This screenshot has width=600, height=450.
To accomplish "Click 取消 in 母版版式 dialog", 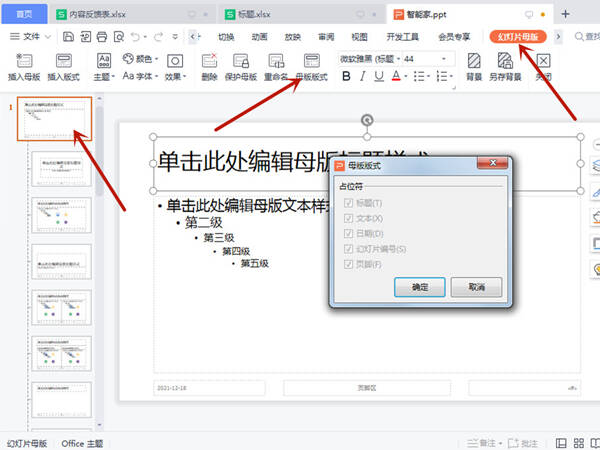I will click(x=476, y=287).
